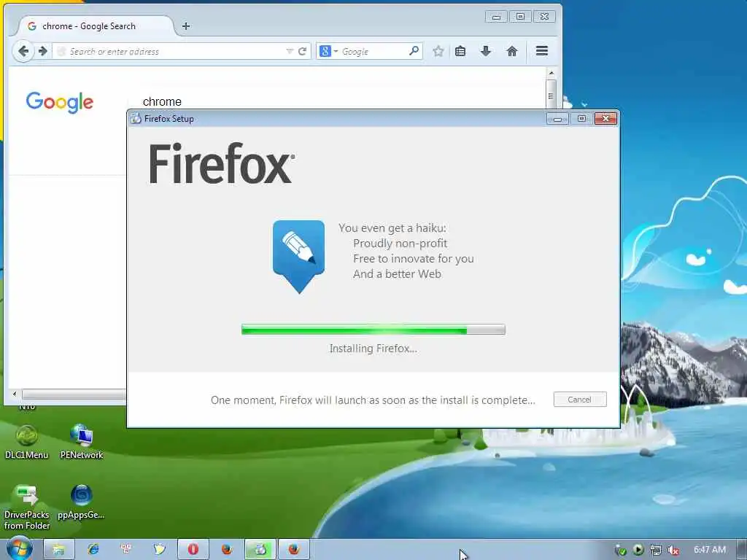Open the browser hamburger menu
The image size is (747, 560).
[x=542, y=51]
